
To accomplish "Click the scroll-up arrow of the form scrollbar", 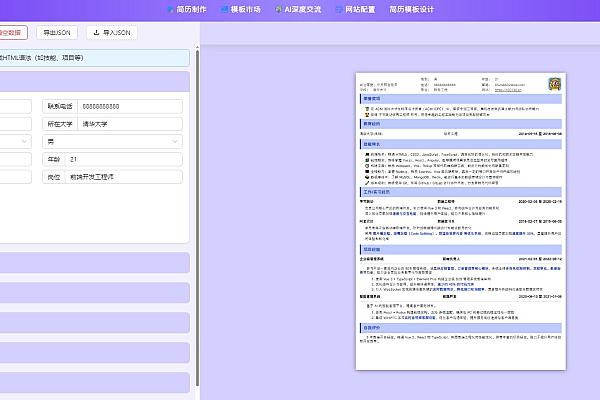I will pos(197,47).
